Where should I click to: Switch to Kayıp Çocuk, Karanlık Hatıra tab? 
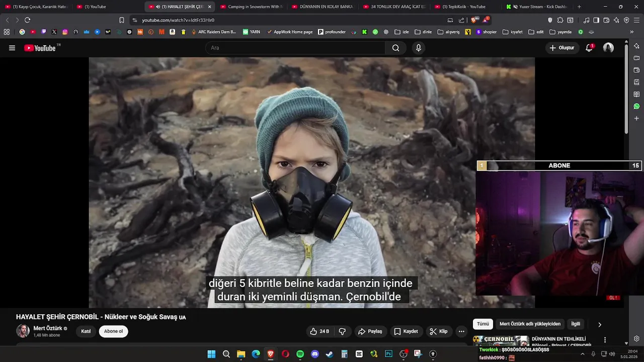(x=36, y=7)
